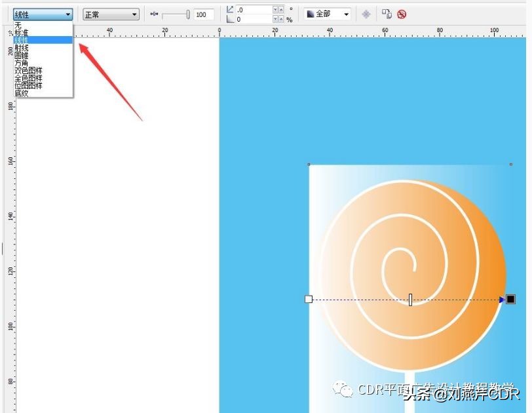This screenshot has width=532, height=413.
Task: Click the midpoint handle on the transparency line
Action: click(x=411, y=300)
